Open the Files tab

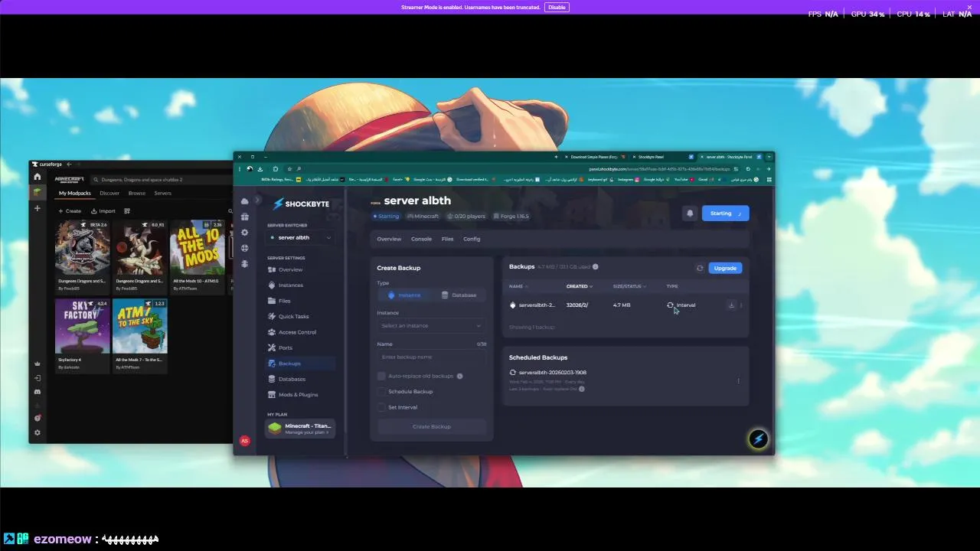(447, 240)
